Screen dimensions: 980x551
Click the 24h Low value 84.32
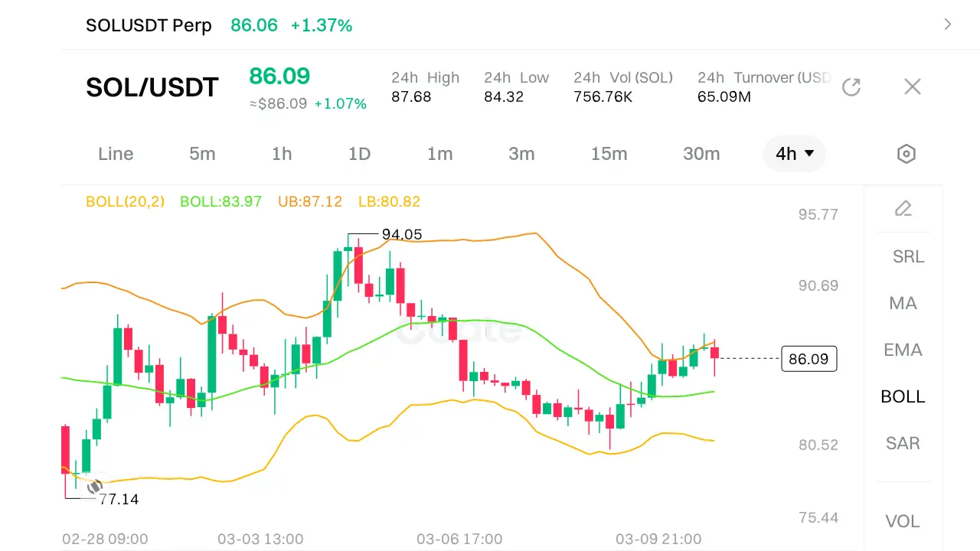coord(504,97)
